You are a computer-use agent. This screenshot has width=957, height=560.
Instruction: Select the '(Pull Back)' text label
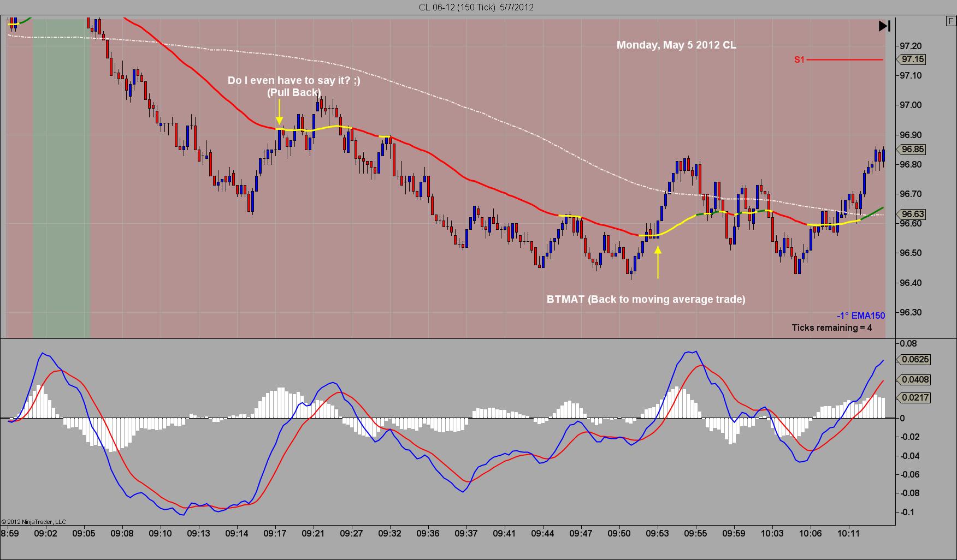tap(294, 93)
